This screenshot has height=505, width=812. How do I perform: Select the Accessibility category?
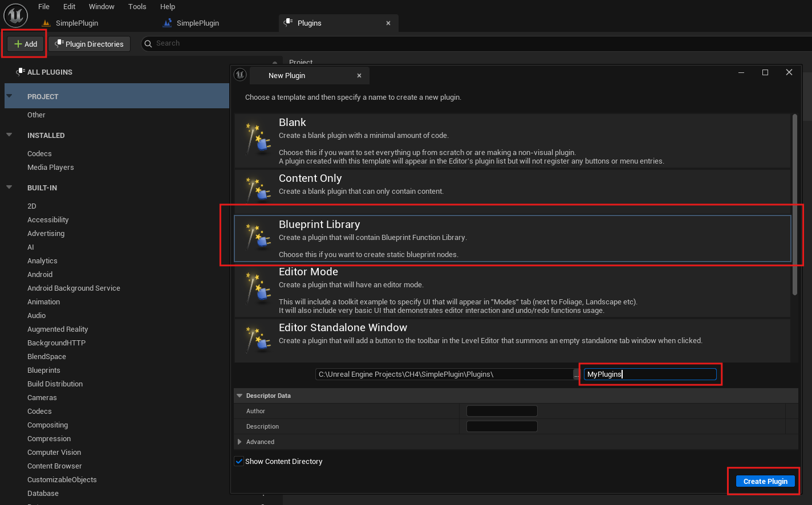[x=48, y=219]
